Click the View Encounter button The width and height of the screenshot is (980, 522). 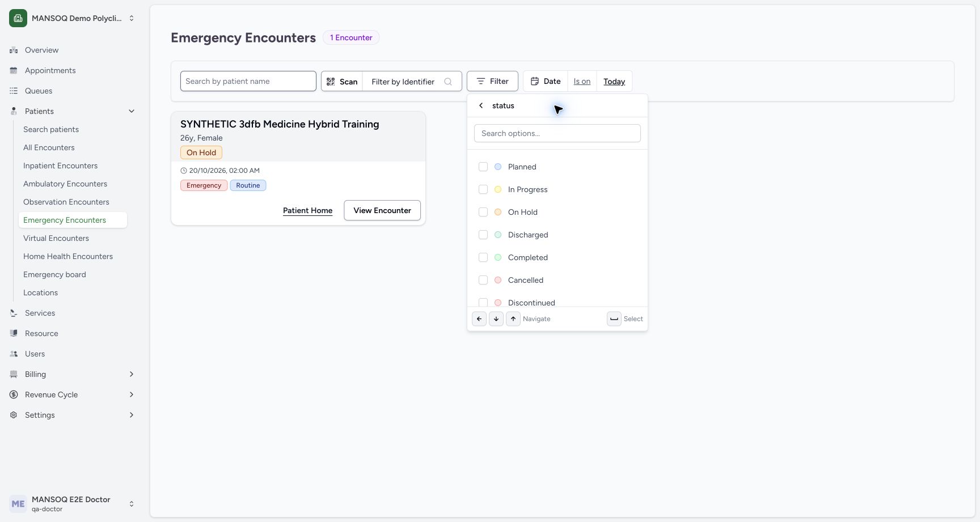pyautogui.click(x=382, y=210)
